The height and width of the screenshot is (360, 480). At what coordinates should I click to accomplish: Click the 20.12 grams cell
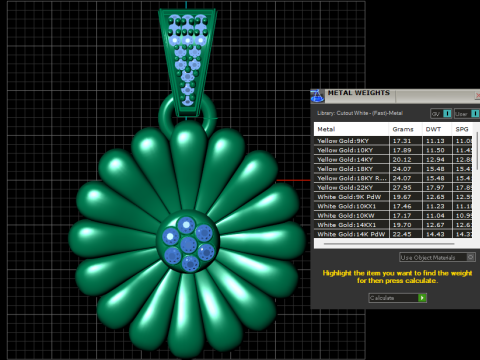[x=406, y=159]
